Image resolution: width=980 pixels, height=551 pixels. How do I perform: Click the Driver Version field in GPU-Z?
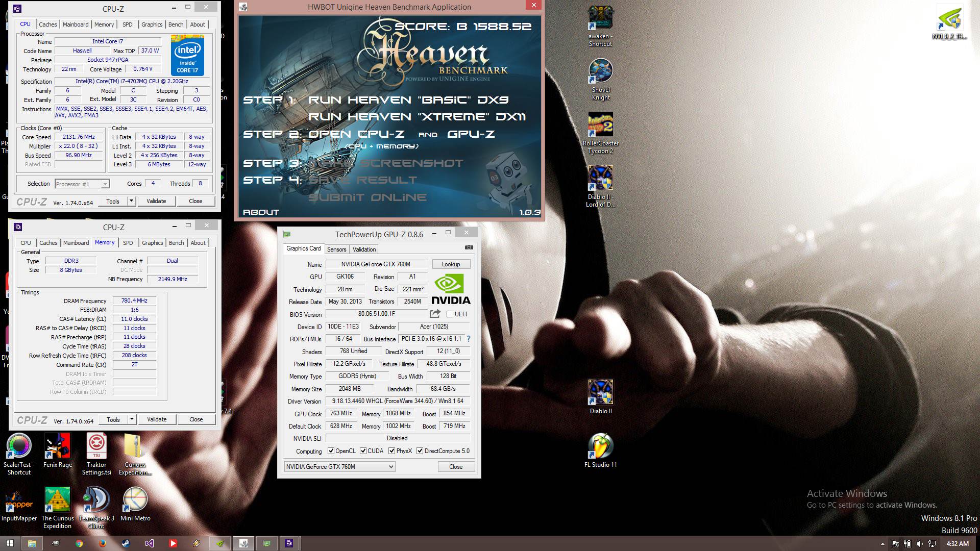(398, 401)
